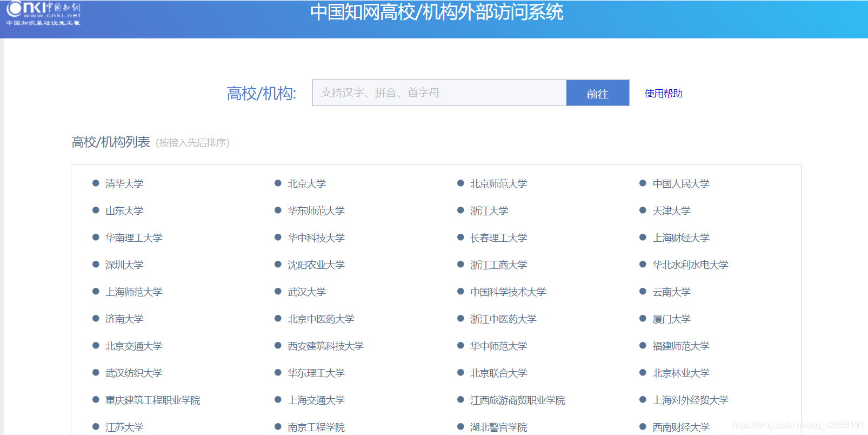
Task: Select the 武汉大学 entry
Action: click(x=307, y=292)
